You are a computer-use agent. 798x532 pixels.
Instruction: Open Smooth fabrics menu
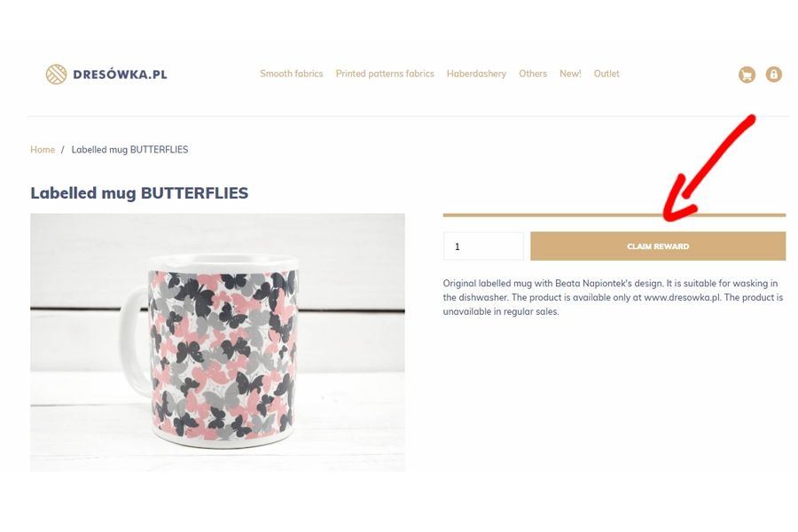pyautogui.click(x=292, y=74)
